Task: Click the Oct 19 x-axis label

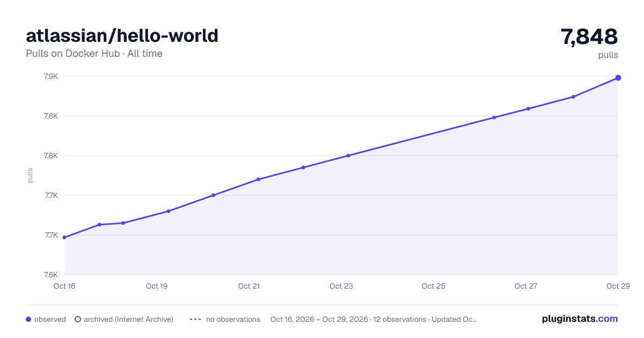Action: [x=157, y=286]
